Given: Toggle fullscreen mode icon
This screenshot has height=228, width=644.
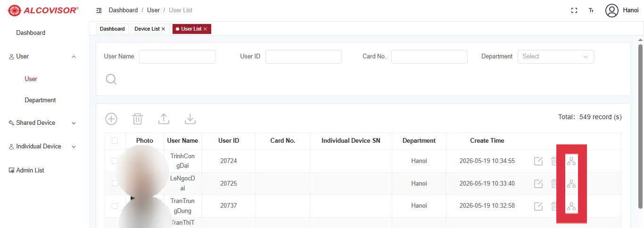Looking at the screenshot, I should point(574,10).
